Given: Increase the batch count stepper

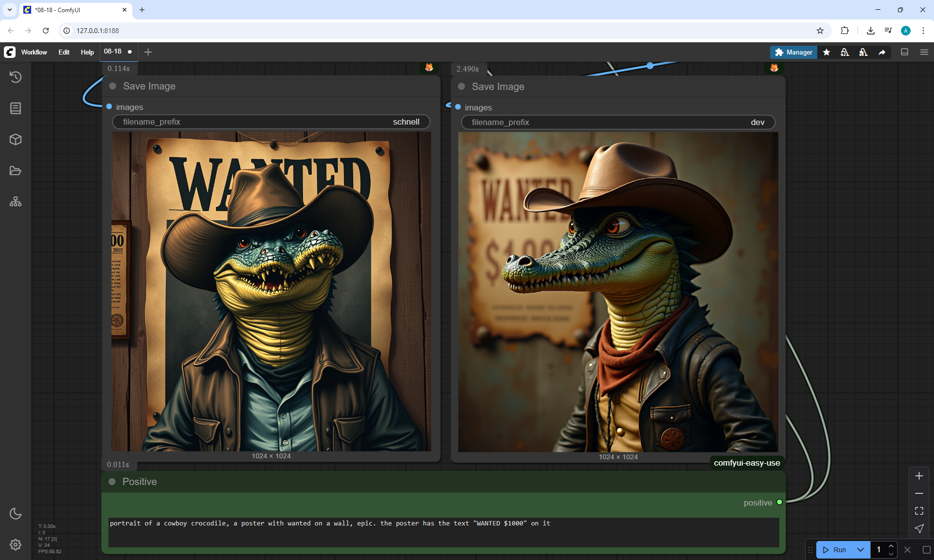Looking at the screenshot, I should pyautogui.click(x=891, y=546).
